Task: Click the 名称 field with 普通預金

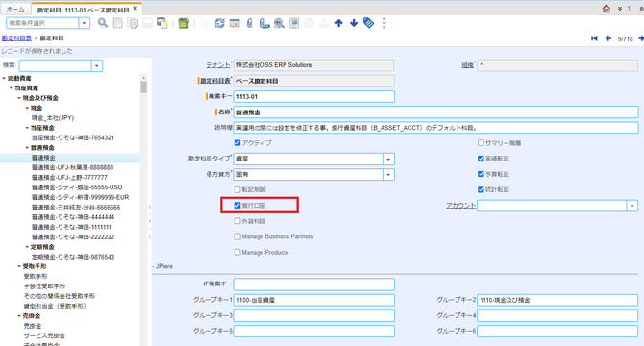Action: coord(435,112)
